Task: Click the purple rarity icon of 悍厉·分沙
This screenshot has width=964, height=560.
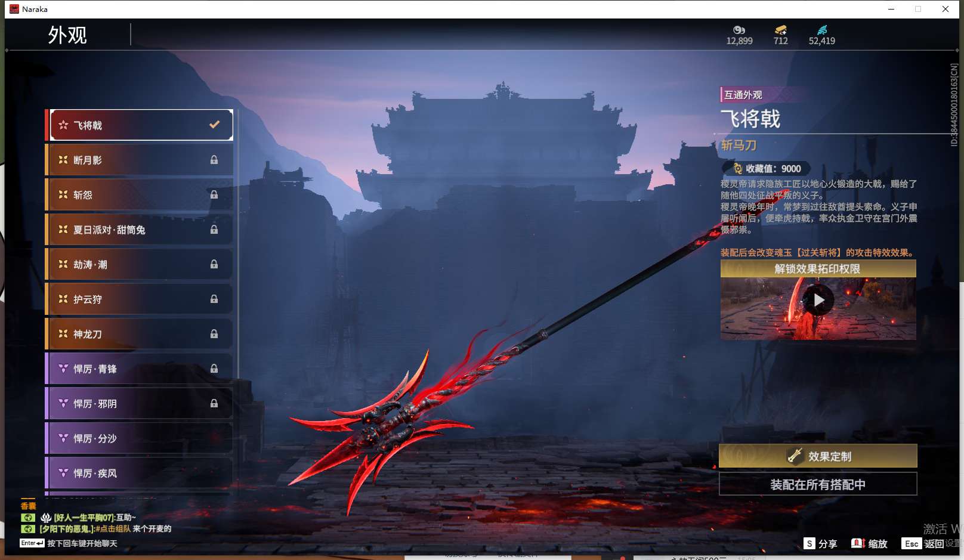Action: pyautogui.click(x=63, y=438)
